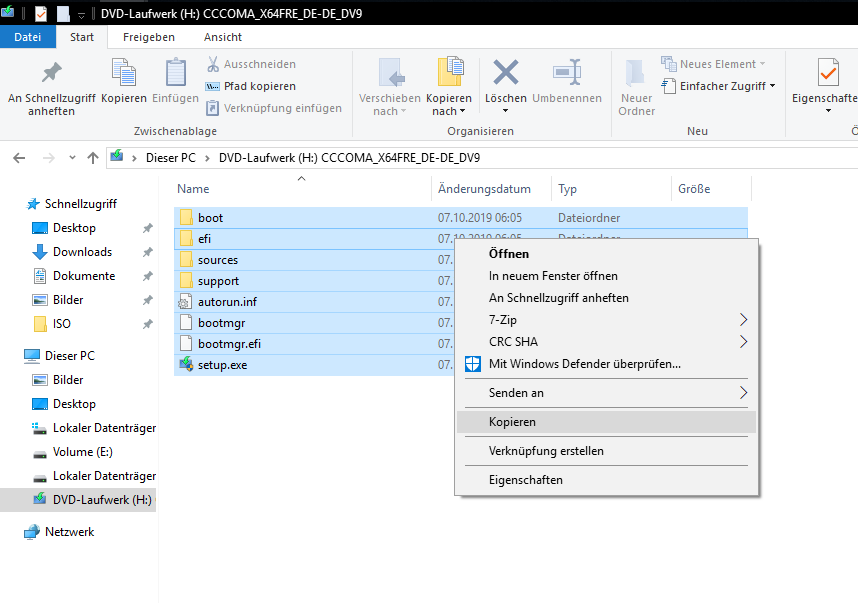The height and width of the screenshot is (603, 858).
Task: Click the Kopieren nach folder icon
Action: pos(450,72)
